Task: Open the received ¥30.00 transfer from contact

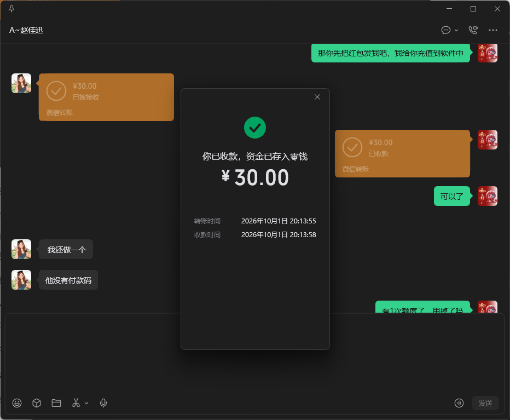Action: click(106, 97)
